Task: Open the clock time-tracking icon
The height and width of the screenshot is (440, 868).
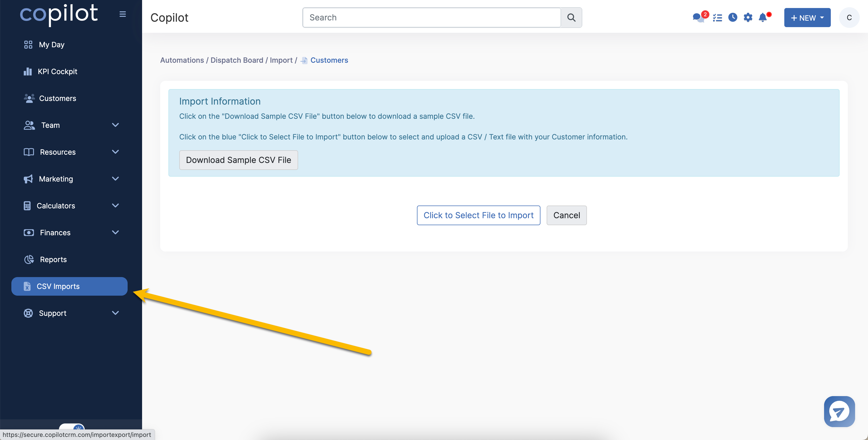Action: [x=733, y=17]
